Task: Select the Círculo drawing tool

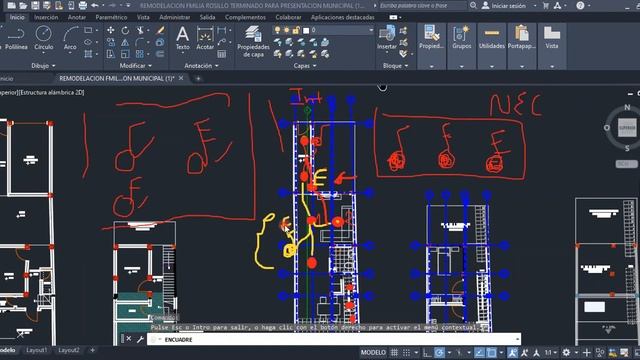Action: [x=43, y=39]
